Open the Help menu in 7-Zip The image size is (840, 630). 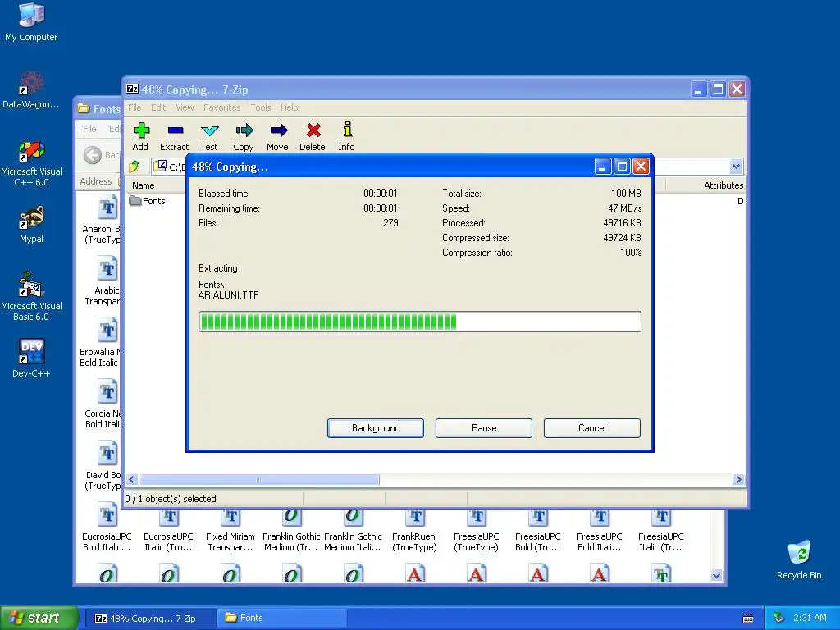pyautogui.click(x=289, y=107)
